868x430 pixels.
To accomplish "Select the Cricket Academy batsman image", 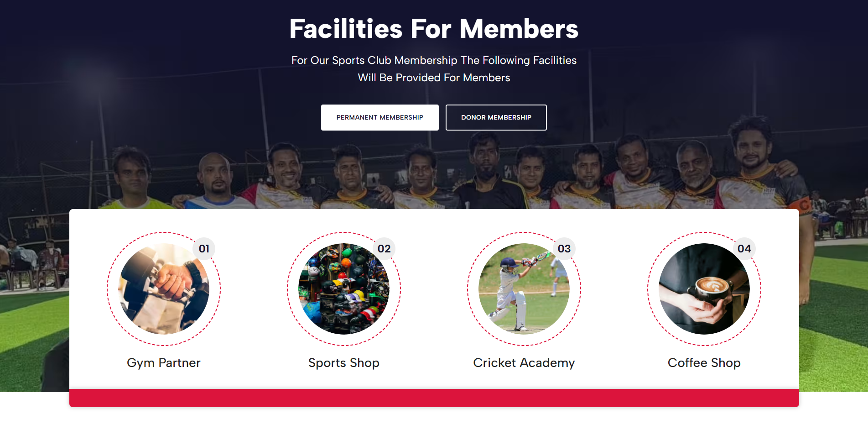I will (524, 289).
